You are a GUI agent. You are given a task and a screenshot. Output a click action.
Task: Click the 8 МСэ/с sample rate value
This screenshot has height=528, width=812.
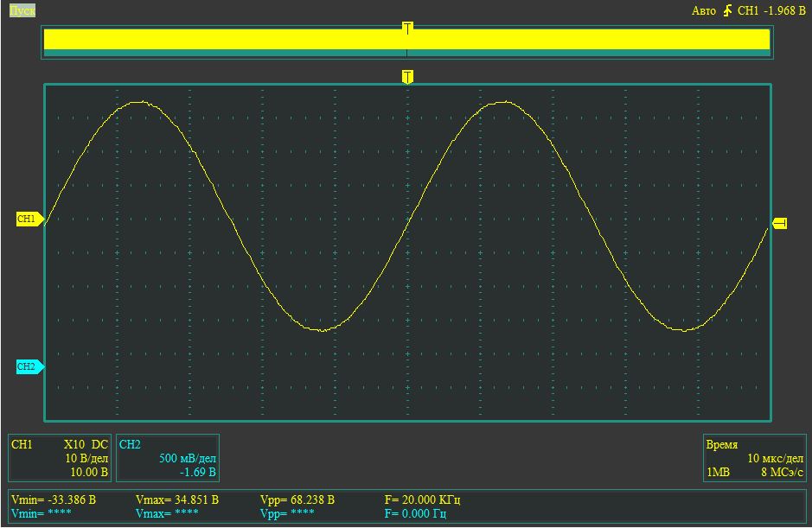point(782,472)
